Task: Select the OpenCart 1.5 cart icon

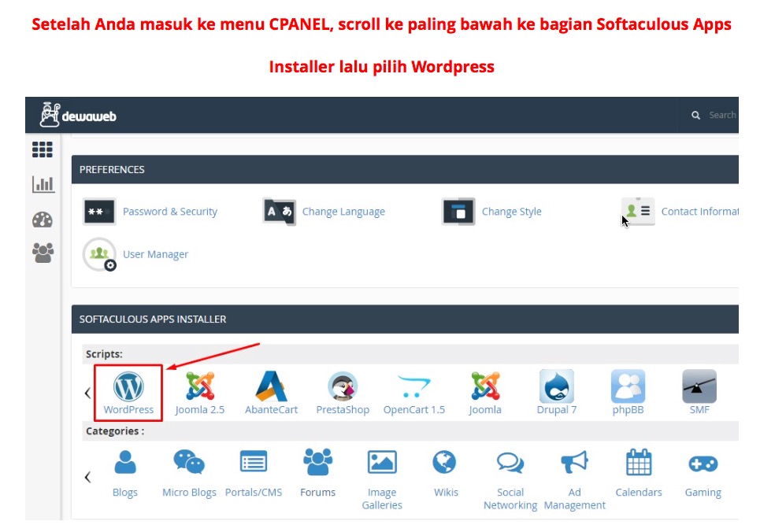Action: (x=413, y=386)
